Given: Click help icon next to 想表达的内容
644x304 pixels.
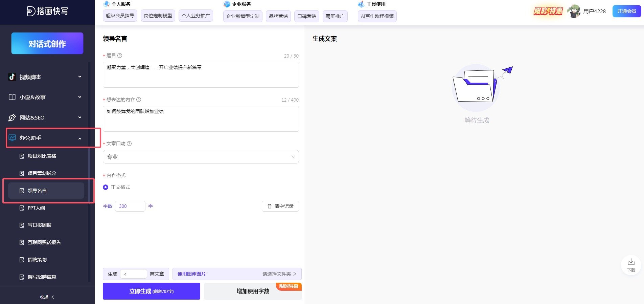Looking at the screenshot, I should coord(139,100).
